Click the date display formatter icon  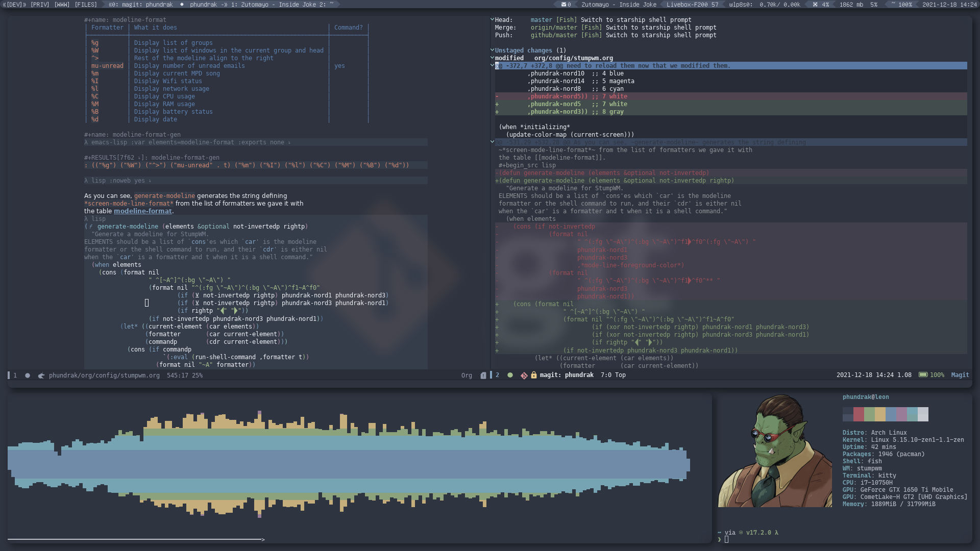tap(95, 119)
